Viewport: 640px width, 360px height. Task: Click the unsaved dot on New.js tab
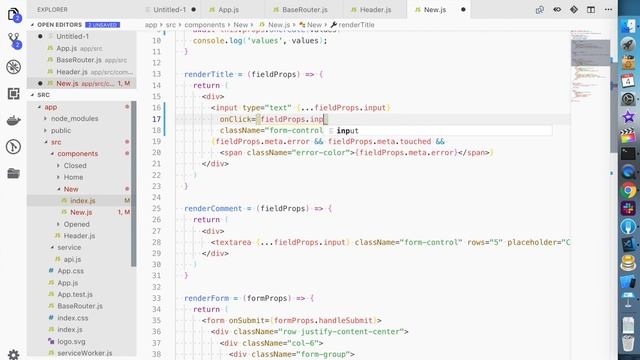click(x=463, y=9)
